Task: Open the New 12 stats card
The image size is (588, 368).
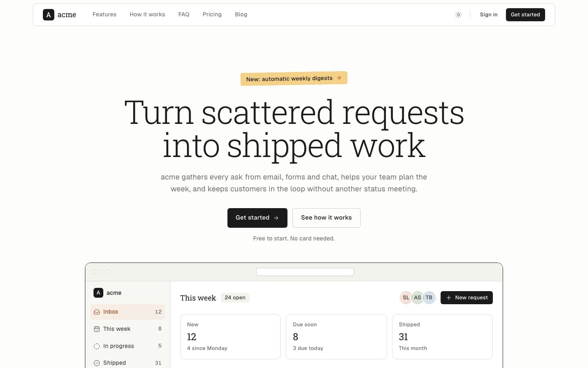Action: coord(230,337)
